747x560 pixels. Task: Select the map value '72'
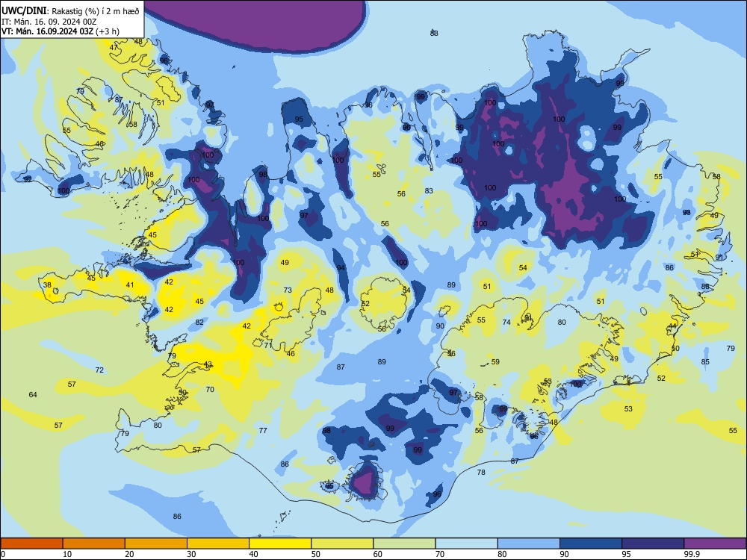click(99, 370)
